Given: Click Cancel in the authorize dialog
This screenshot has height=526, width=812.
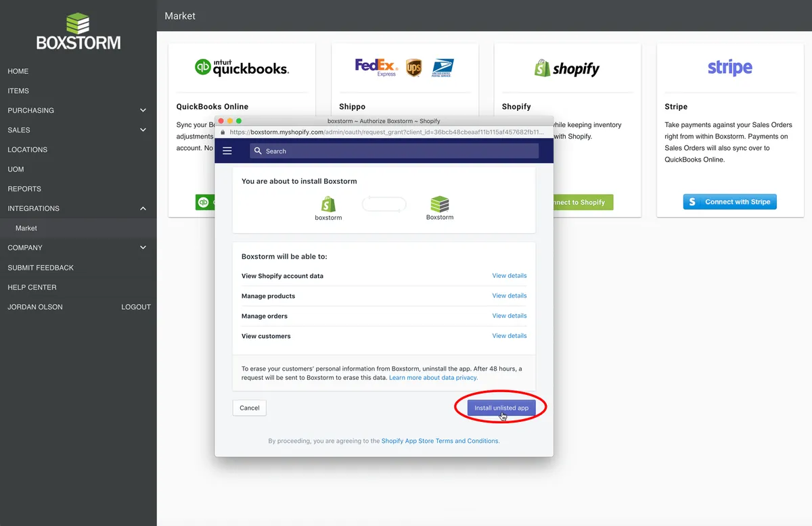Looking at the screenshot, I should coord(250,408).
